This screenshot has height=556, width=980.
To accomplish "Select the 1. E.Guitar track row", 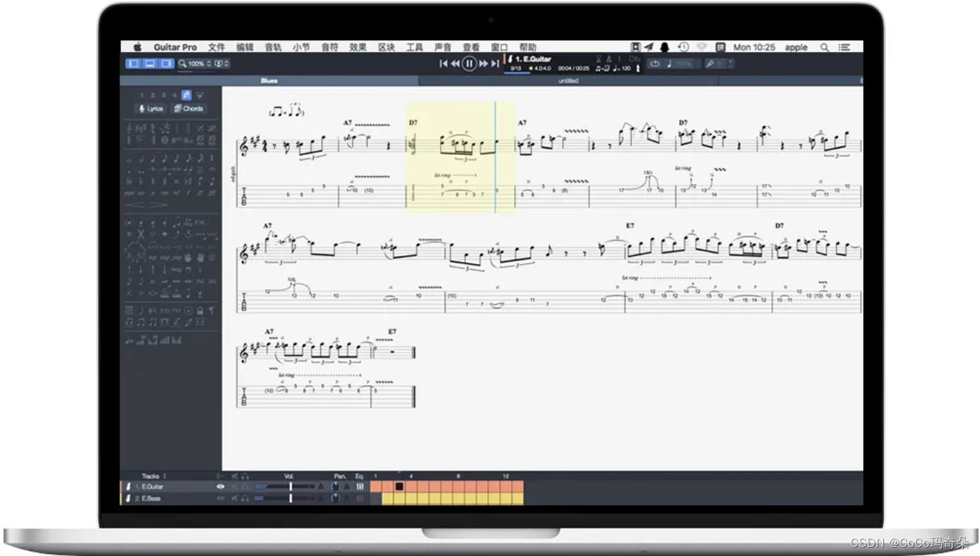I will tap(244, 487).
